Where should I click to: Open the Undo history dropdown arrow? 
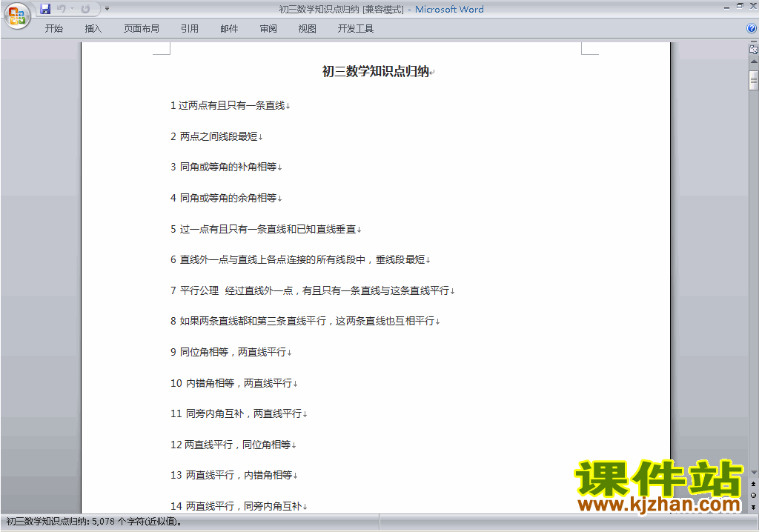[x=72, y=9]
